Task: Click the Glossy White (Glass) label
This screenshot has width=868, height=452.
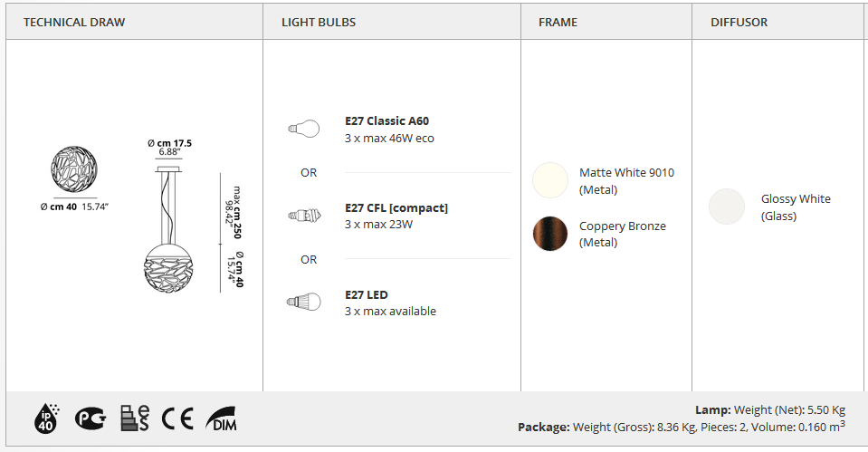Action: (795, 207)
